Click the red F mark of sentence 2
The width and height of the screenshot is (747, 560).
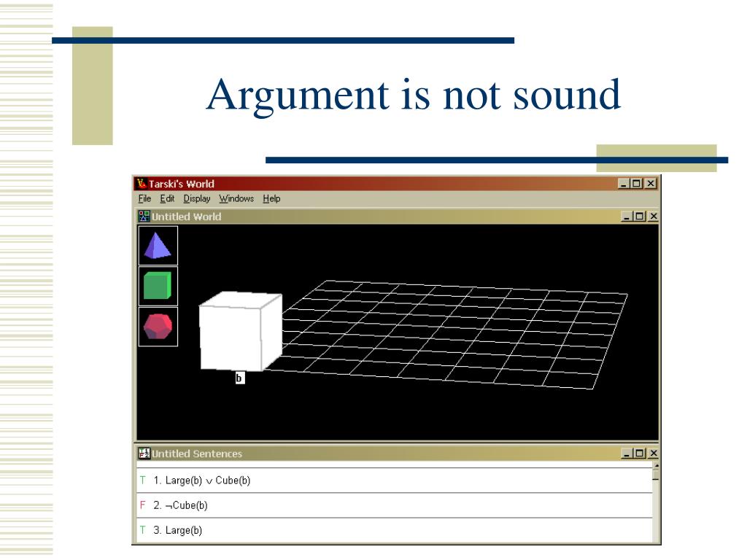click(x=142, y=505)
